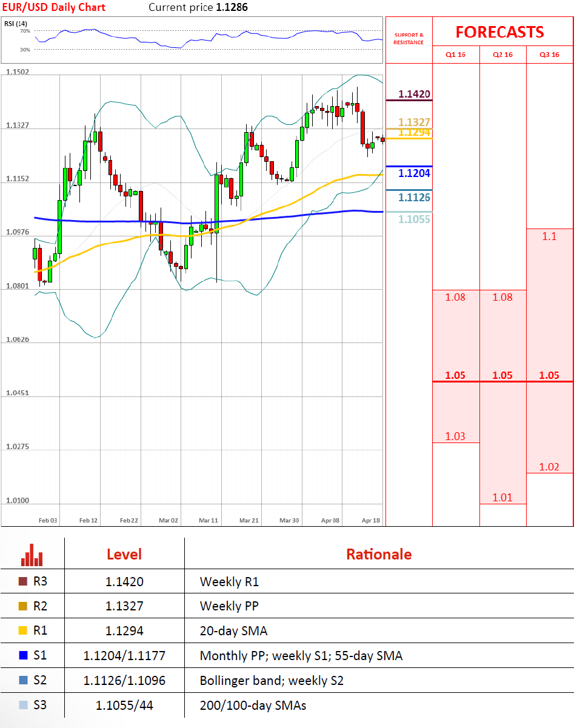Click the Support & Resistance column header
577x728 pixels.
(x=409, y=39)
